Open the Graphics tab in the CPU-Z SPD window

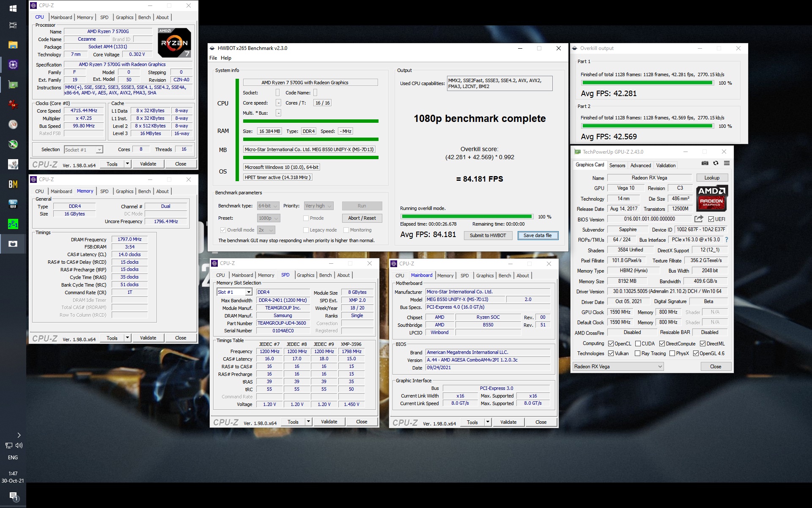click(x=305, y=275)
